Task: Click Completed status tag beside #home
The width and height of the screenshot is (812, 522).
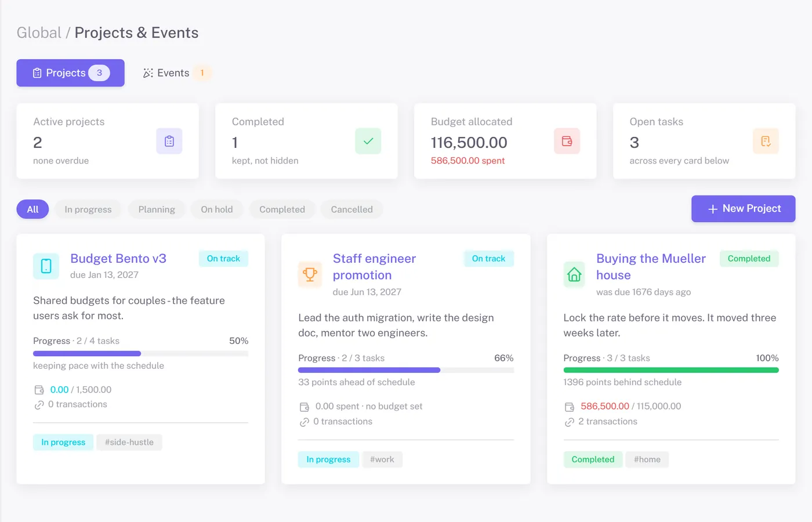Action: point(593,459)
